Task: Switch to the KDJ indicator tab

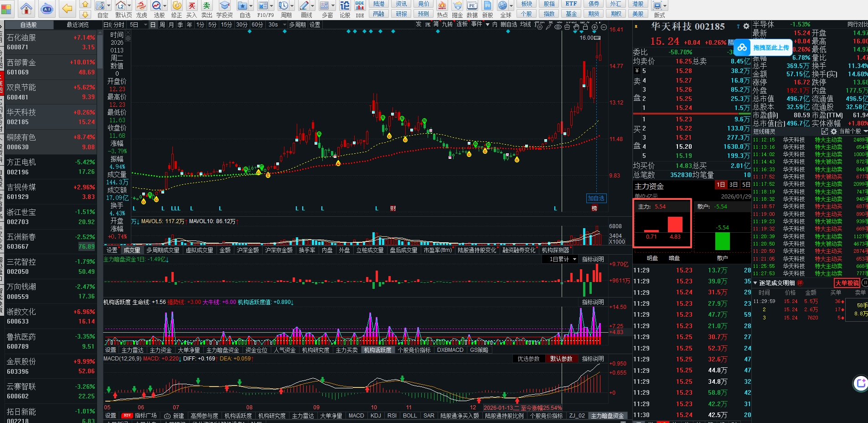Action: 376,416
